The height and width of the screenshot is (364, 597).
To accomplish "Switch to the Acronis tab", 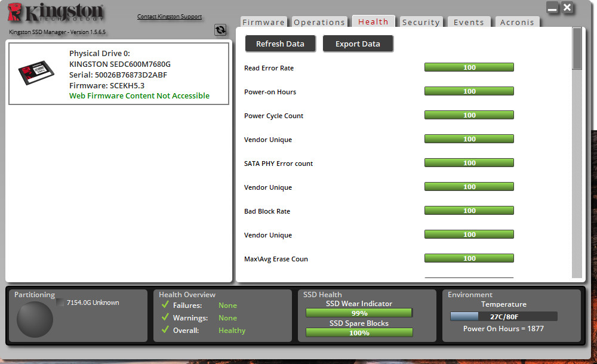I will click(517, 22).
